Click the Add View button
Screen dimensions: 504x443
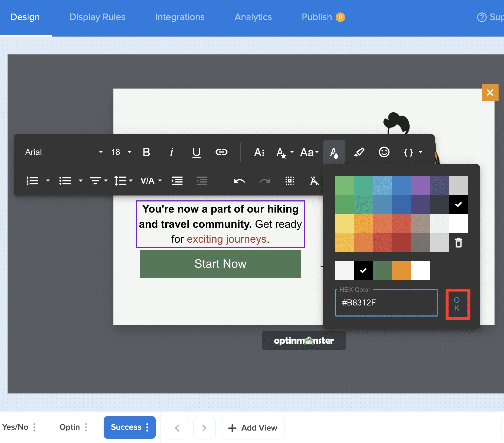pyautogui.click(x=253, y=428)
